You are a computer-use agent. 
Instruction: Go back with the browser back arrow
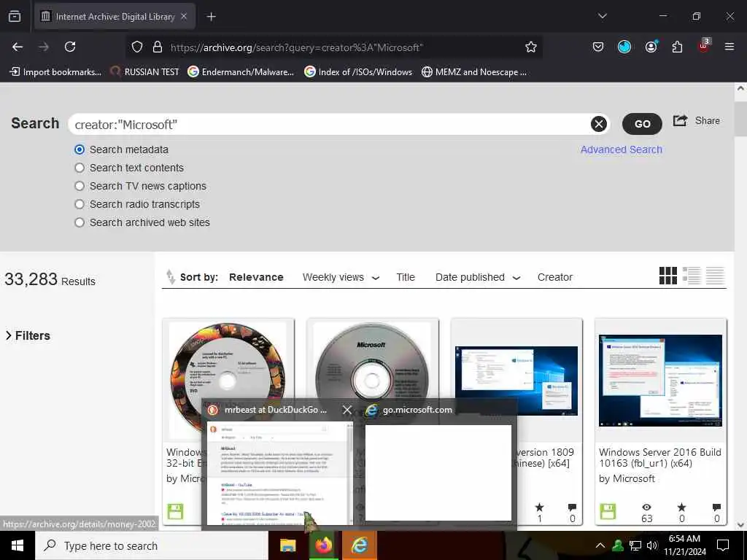[18, 47]
